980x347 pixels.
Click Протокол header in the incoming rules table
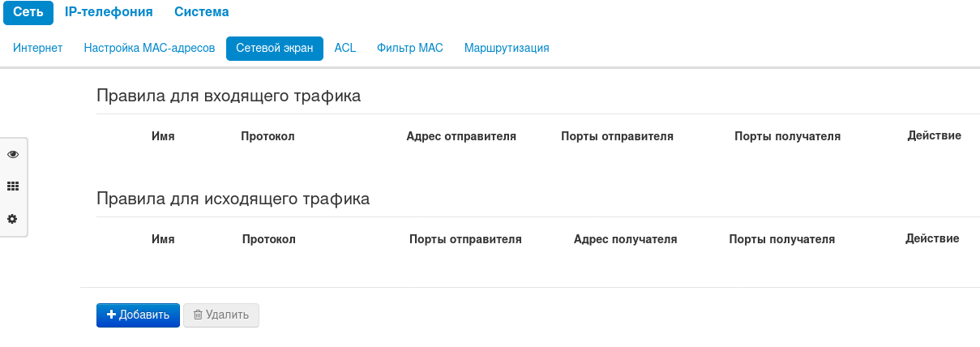click(267, 136)
